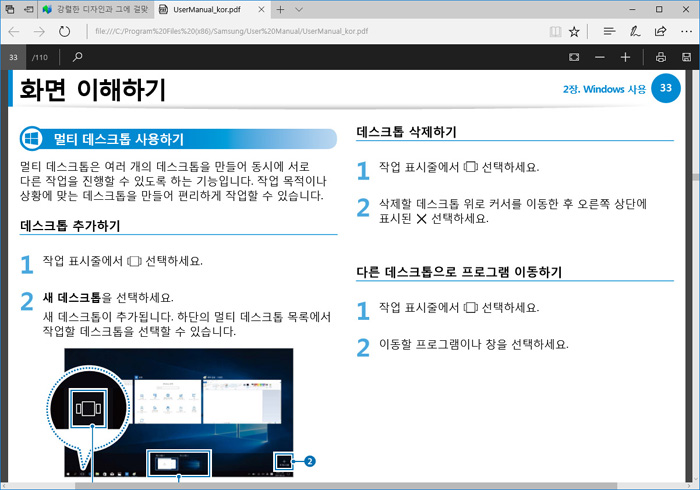Zoom in the PDF with plus button
Viewport: 700px width, 490px height.
pos(625,57)
